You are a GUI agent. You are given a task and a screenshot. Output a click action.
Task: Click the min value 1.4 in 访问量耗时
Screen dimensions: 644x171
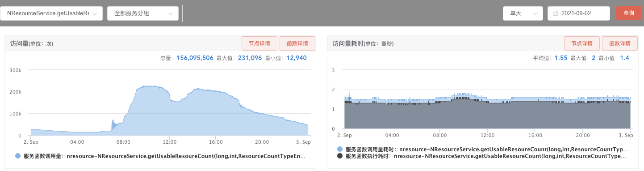(624, 58)
